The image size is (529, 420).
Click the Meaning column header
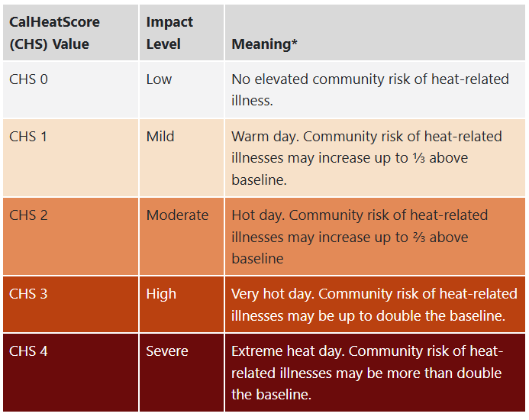pyautogui.click(x=264, y=44)
